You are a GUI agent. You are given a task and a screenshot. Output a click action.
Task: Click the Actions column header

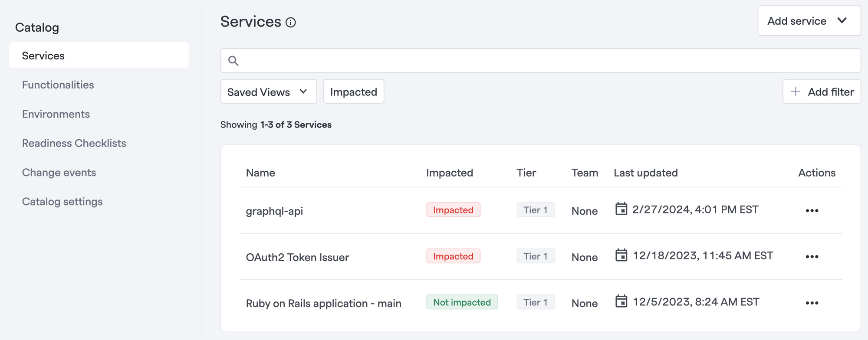817,173
